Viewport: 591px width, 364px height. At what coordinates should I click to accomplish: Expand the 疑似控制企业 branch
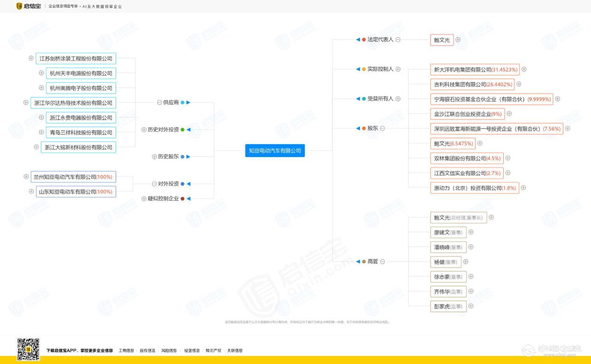144,199
